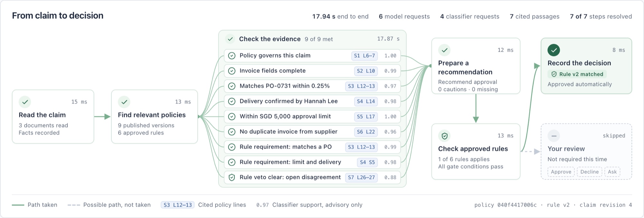Open citation S2 L10 tag
This screenshot has height=218, width=644.
click(366, 71)
